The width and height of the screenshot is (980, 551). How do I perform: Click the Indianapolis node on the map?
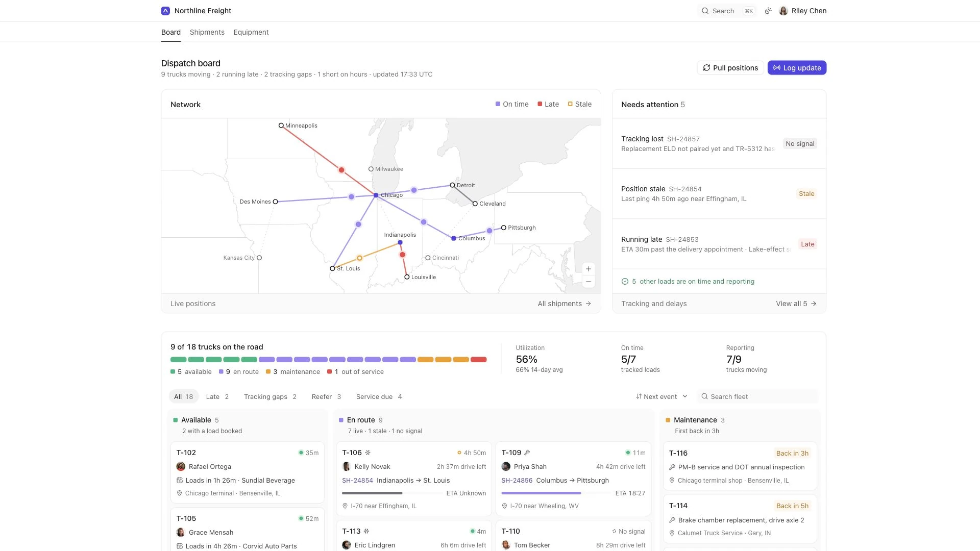[x=400, y=242]
